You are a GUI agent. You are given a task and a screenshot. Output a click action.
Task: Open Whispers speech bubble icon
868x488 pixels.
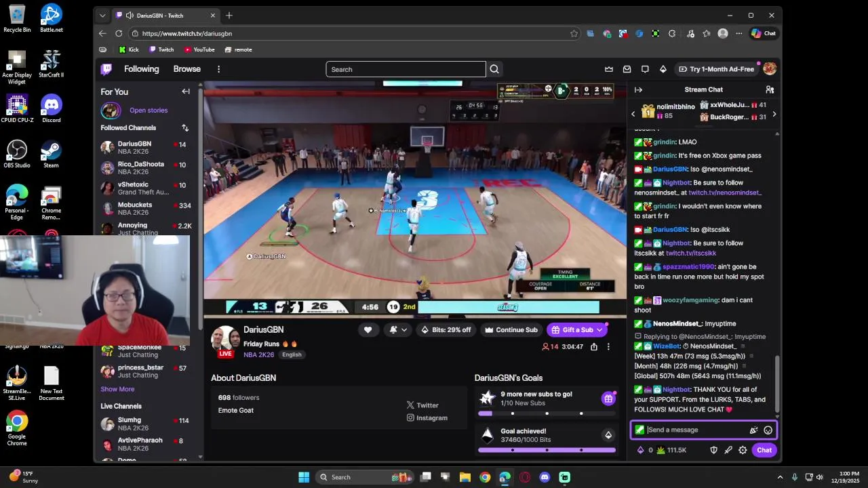(645, 69)
